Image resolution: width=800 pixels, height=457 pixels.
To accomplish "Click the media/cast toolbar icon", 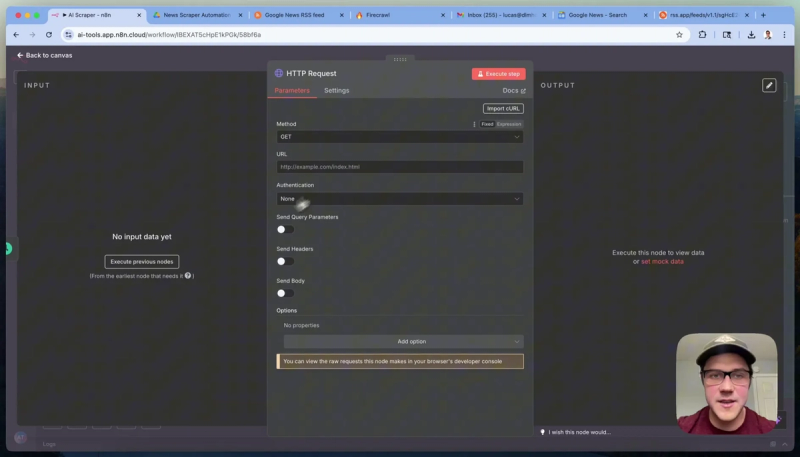I will coord(727,35).
